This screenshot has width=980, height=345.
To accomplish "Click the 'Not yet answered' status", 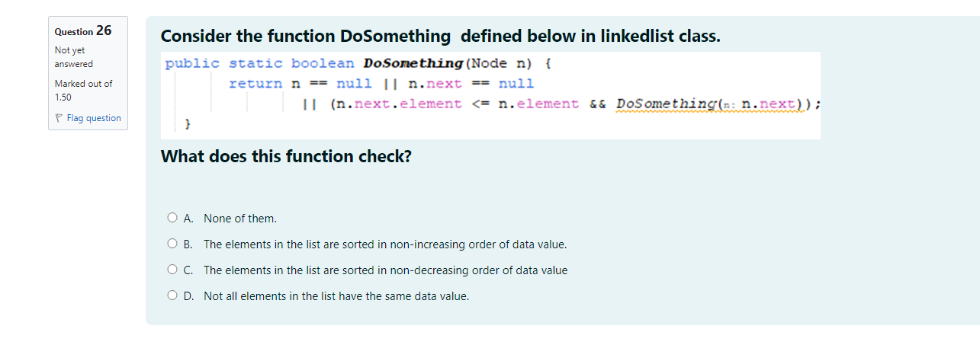I will click(x=74, y=57).
